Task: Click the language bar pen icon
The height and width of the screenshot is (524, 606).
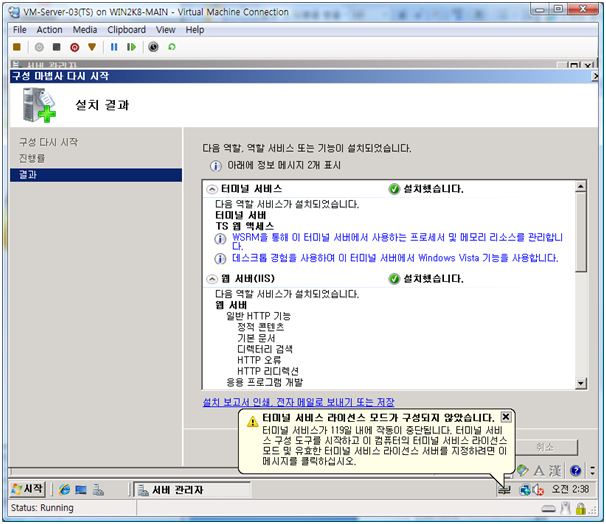Action: (523, 470)
